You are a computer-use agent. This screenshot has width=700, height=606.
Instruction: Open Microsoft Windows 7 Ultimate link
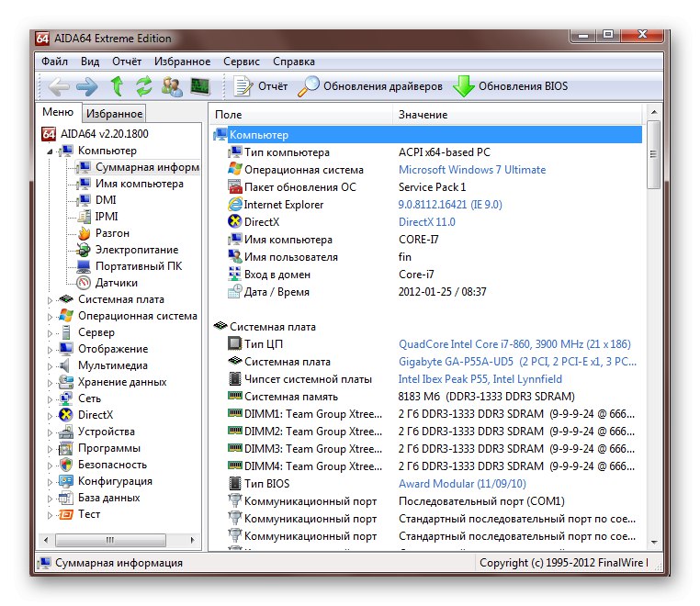click(471, 170)
